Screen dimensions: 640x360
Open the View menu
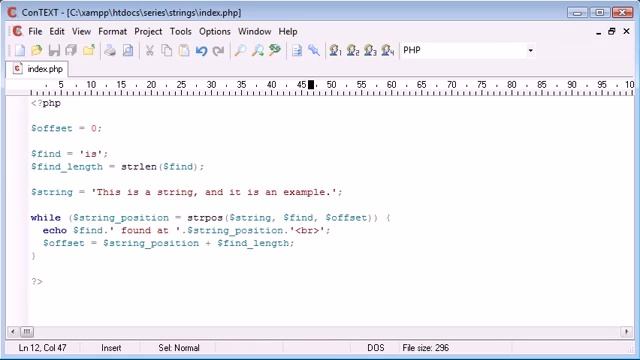[x=81, y=31]
